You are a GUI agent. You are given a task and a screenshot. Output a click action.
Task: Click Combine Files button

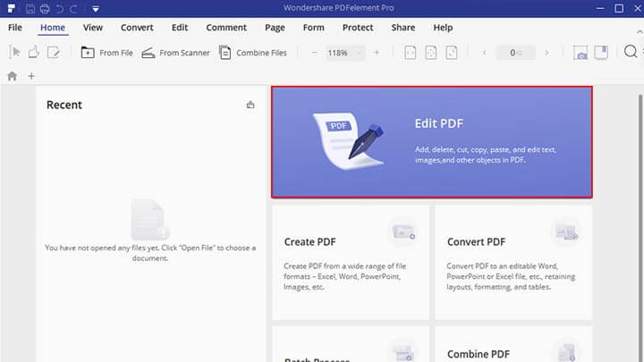tap(253, 53)
